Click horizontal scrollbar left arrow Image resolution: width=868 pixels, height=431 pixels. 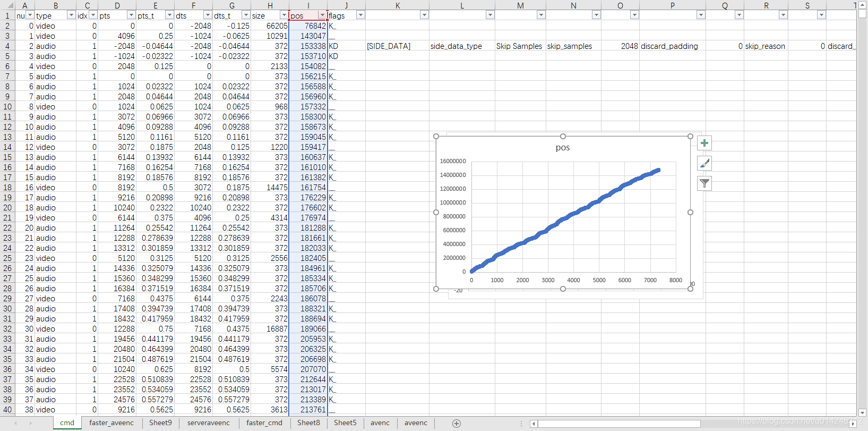pyautogui.click(x=534, y=424)
